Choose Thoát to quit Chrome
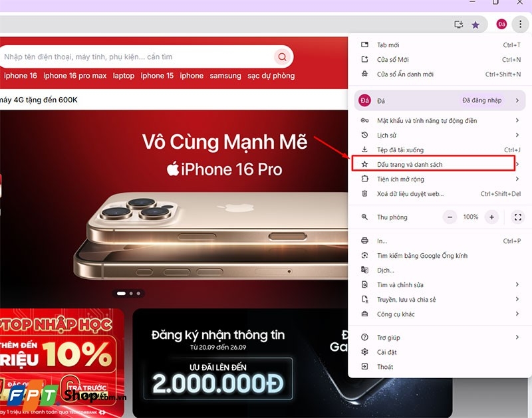The height and width of the screenshot is (418, 532). pyautogui.click(x=440, y=366)
